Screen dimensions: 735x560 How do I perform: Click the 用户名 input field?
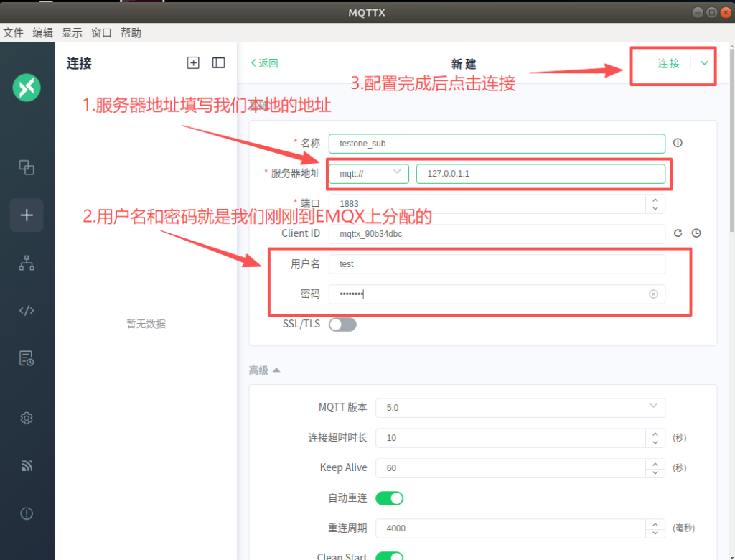click(496, 264)
